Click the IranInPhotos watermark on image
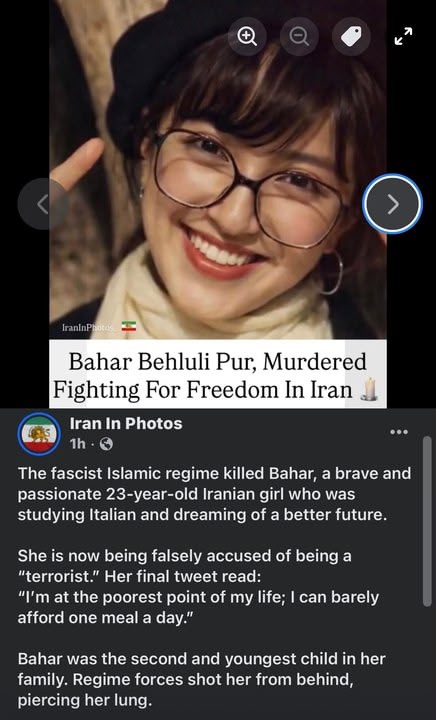The image size is (436, 720). [88, 327]
